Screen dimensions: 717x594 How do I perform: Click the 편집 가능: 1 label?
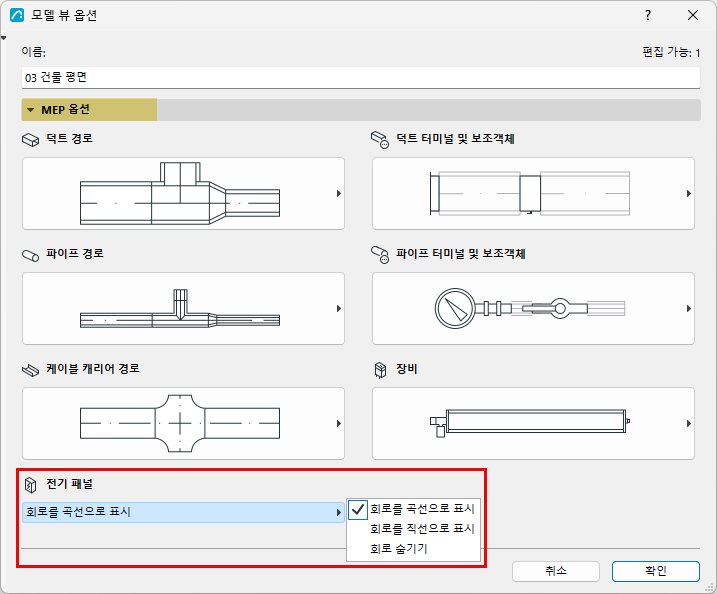point(671,52)
